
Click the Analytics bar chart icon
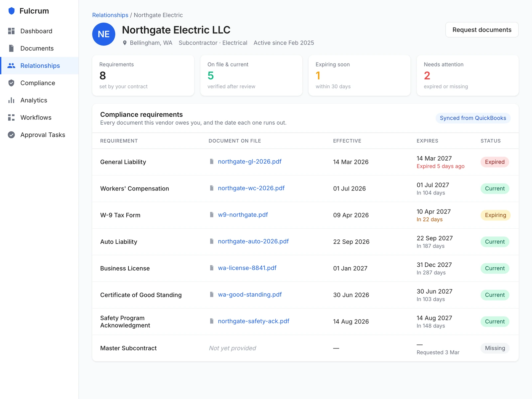click(x=11, y=100)
